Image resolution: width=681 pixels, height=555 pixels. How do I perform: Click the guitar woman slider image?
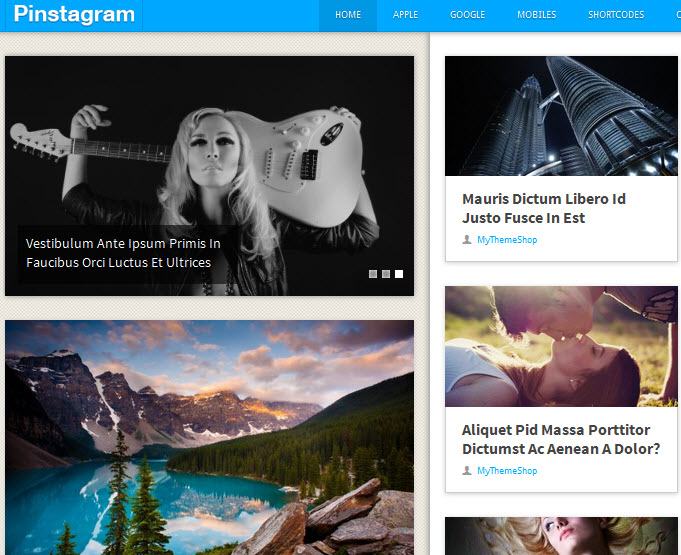point(209,176)
